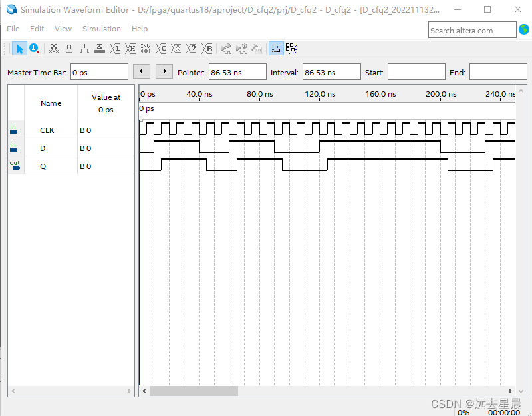Click the Search altera.com field
The width and height of the screenshot is (532, 416).
pos(472,30)
